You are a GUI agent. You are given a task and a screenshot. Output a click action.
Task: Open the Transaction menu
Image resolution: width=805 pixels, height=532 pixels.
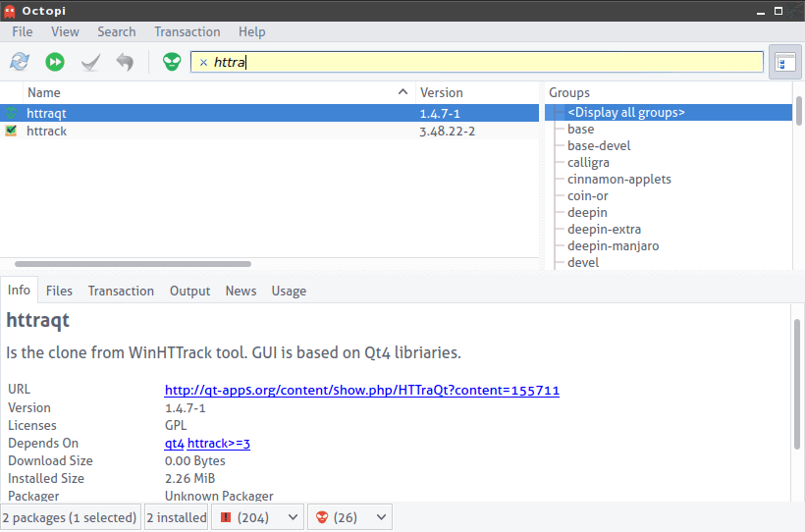coord(187,31)
